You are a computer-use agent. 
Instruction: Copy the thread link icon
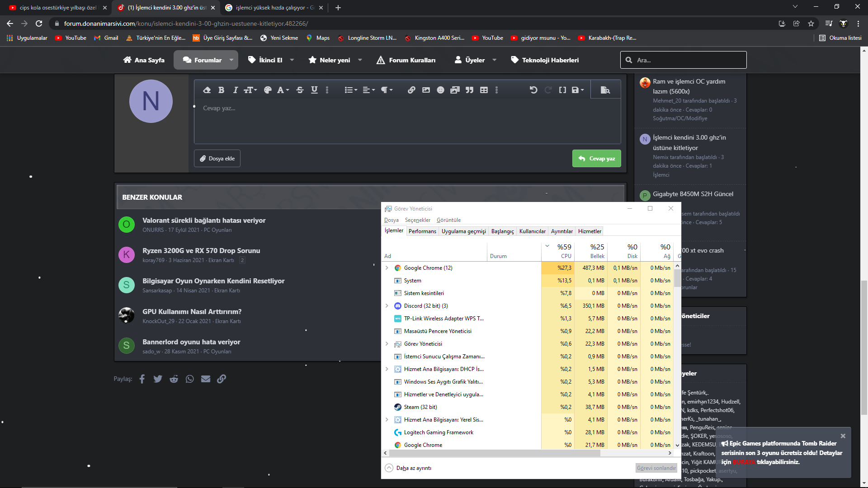click(222, 379)
